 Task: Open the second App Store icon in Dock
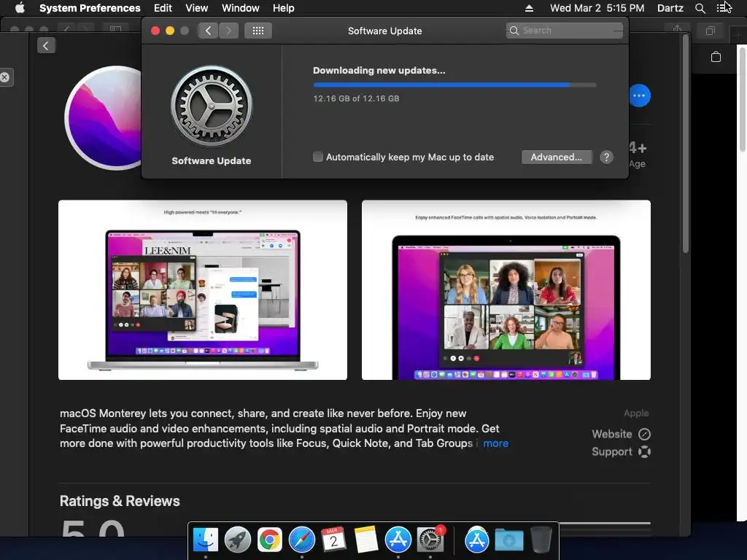476,540
